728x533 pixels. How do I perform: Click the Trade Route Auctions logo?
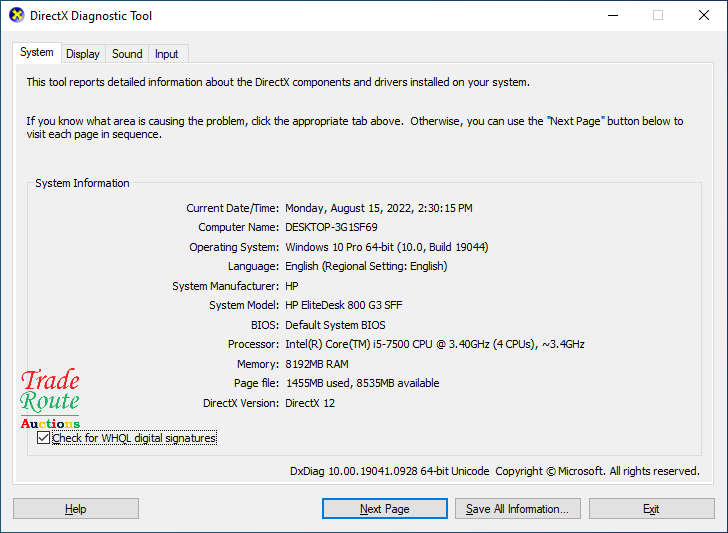50,399
